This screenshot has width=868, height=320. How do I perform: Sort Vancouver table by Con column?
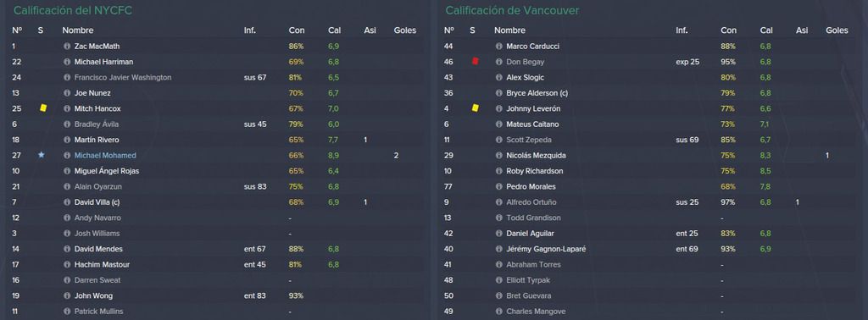pyautogui.click(x=728, y=30)
